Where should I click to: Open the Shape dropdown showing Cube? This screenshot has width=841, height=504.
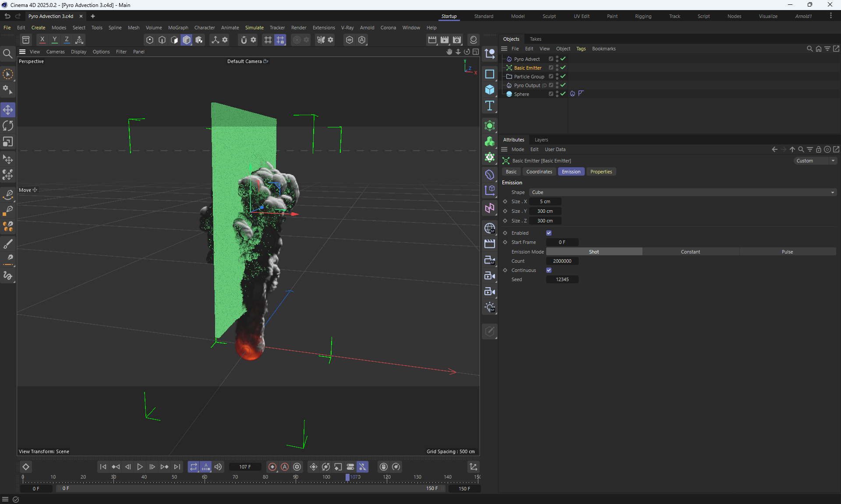(682, 192)
